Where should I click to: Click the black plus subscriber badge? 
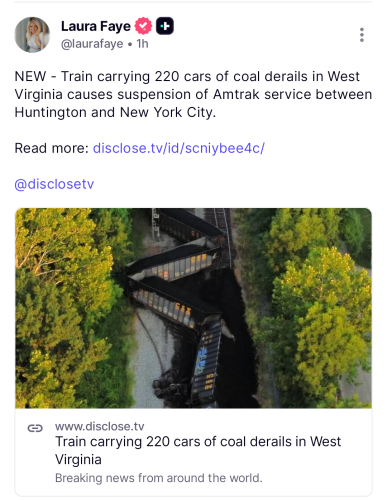click(165, 26)
